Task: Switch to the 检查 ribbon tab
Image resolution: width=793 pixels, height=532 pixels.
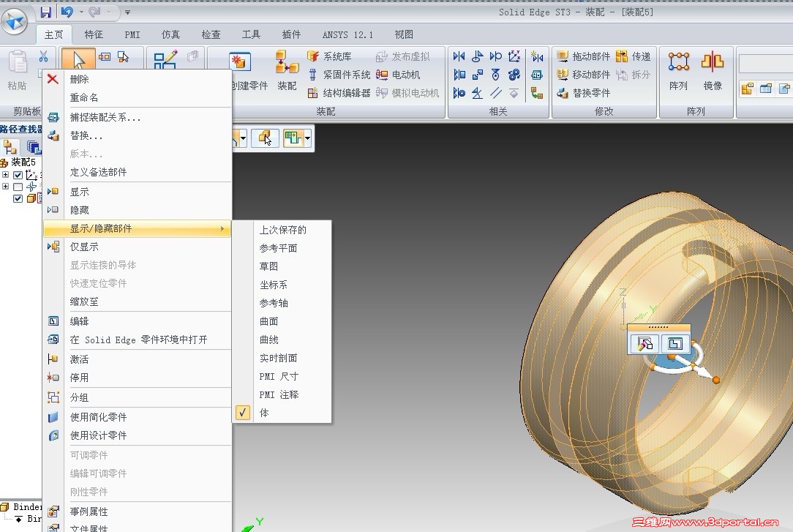Action: [211, 34]
